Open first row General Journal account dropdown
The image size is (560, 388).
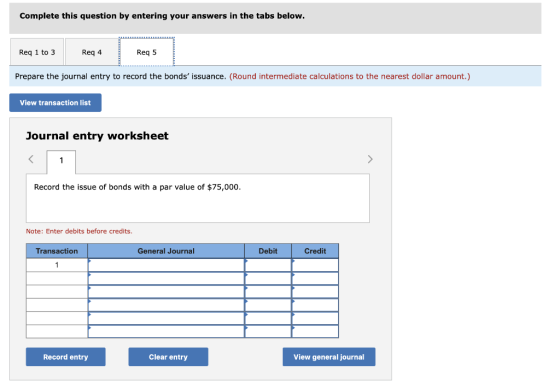point(166,265)
